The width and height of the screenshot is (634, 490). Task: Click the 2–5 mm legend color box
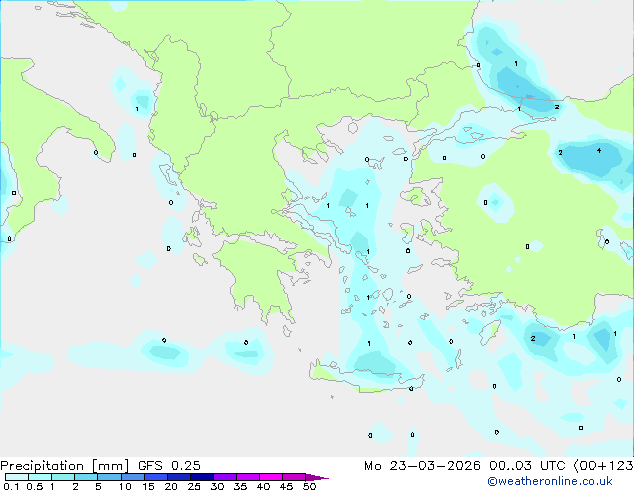[86, 477]
